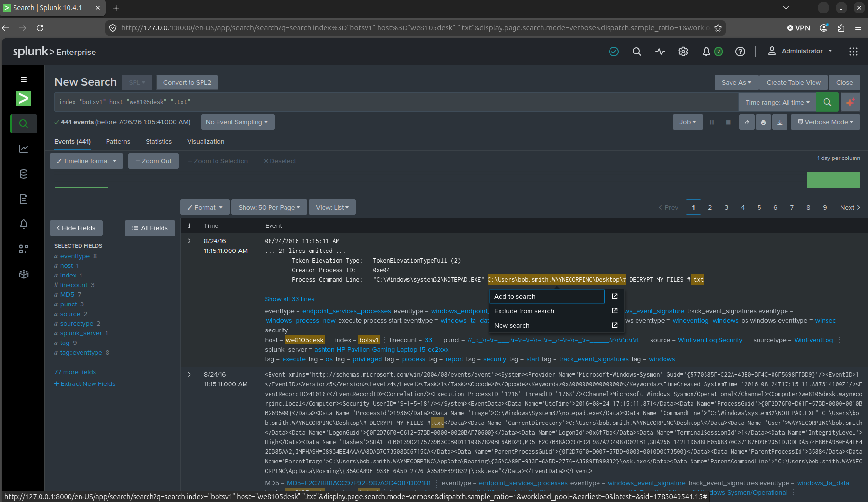Open the apps grid dots icon
The image size is (868, 502).
click(x=854, y=52)
